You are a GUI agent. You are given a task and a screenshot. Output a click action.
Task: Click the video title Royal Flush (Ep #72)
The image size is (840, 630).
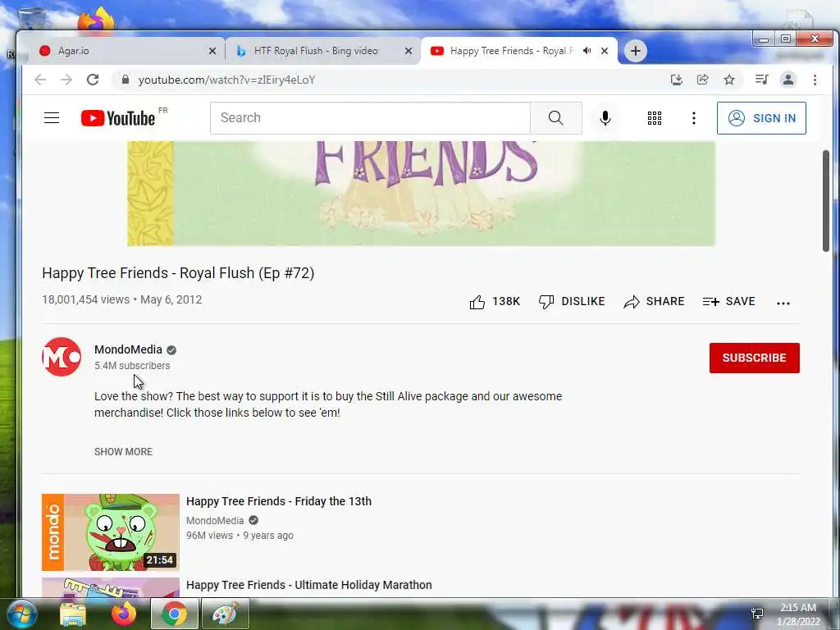[x=178, y=273]
